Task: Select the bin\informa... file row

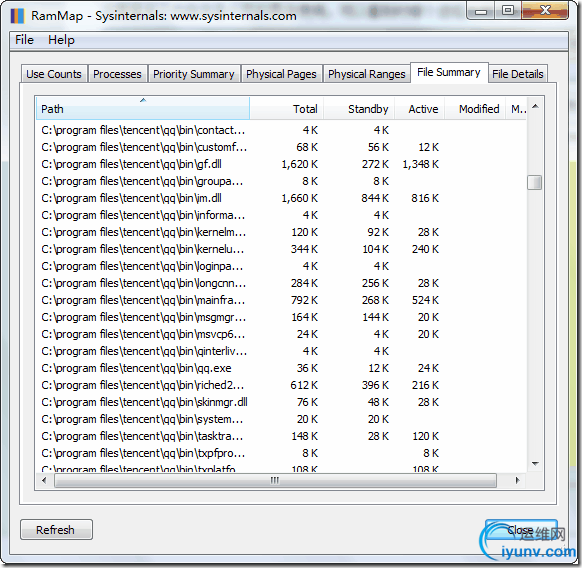Action: coord(281,215)
